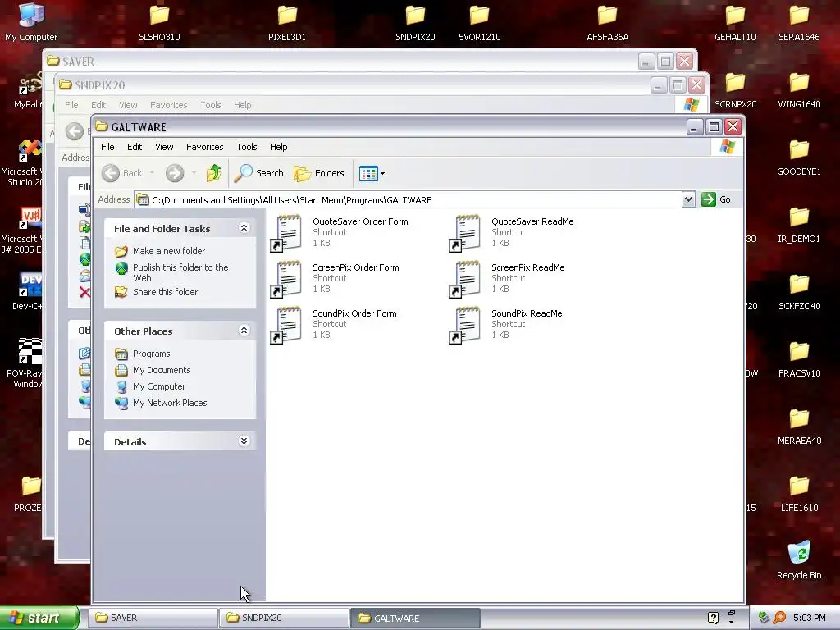Click GALTWARE taskbar button
This screenshot has height=630, width=840.
coord(415,618)
